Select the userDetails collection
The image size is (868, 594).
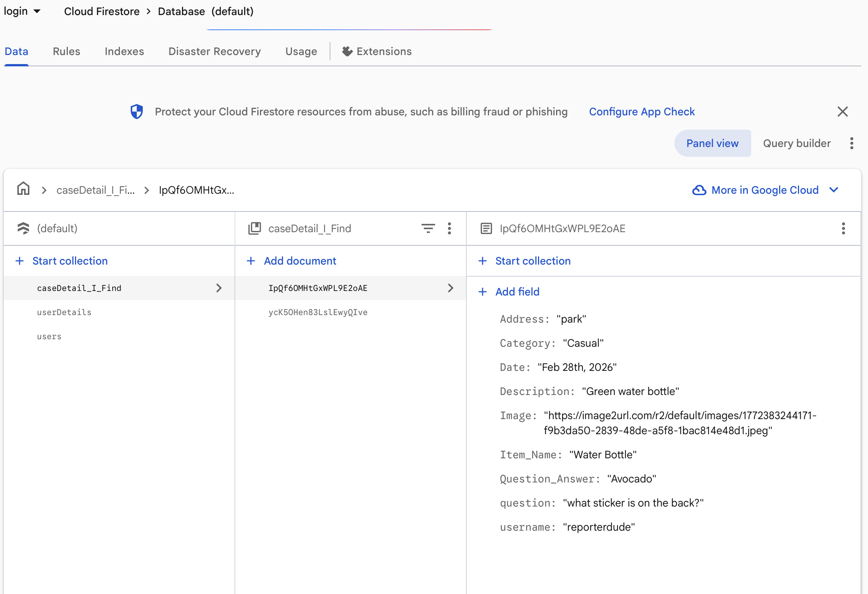tap(64, 312)
